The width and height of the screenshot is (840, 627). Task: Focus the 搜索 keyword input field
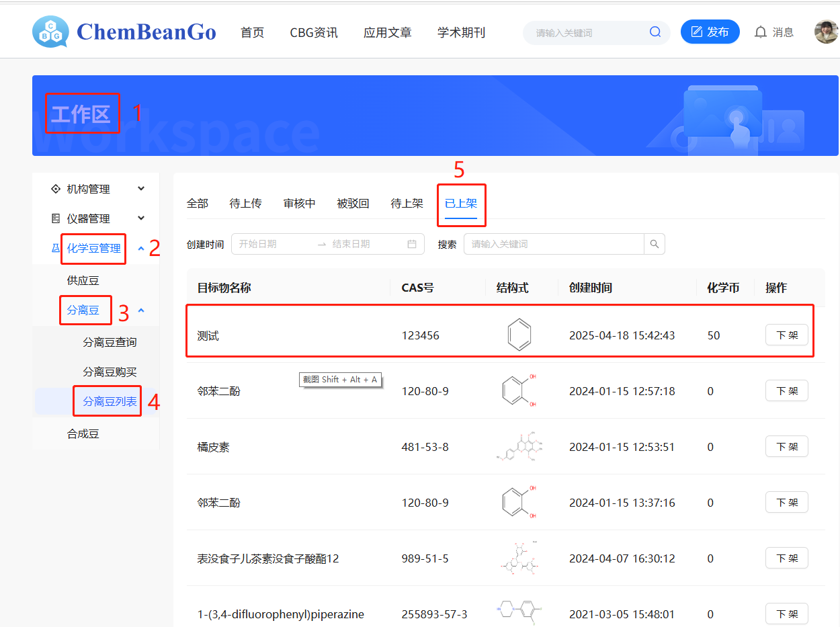[554, 244]
